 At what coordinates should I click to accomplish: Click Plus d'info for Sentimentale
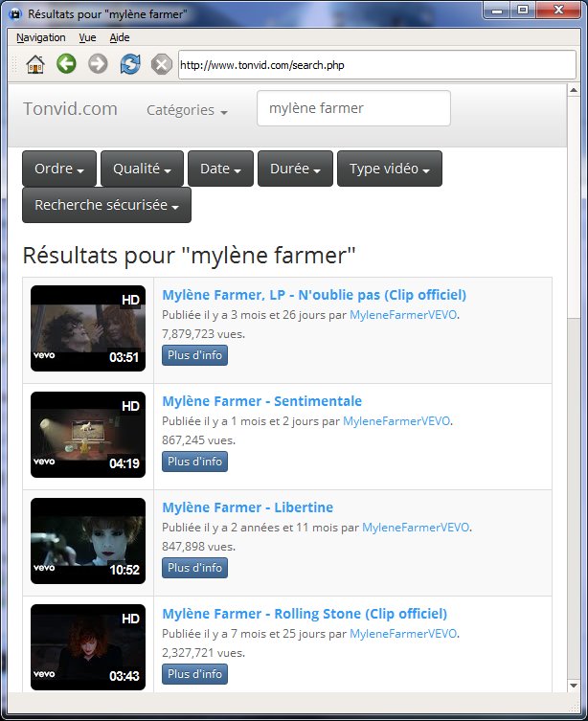tap(195, 462)
